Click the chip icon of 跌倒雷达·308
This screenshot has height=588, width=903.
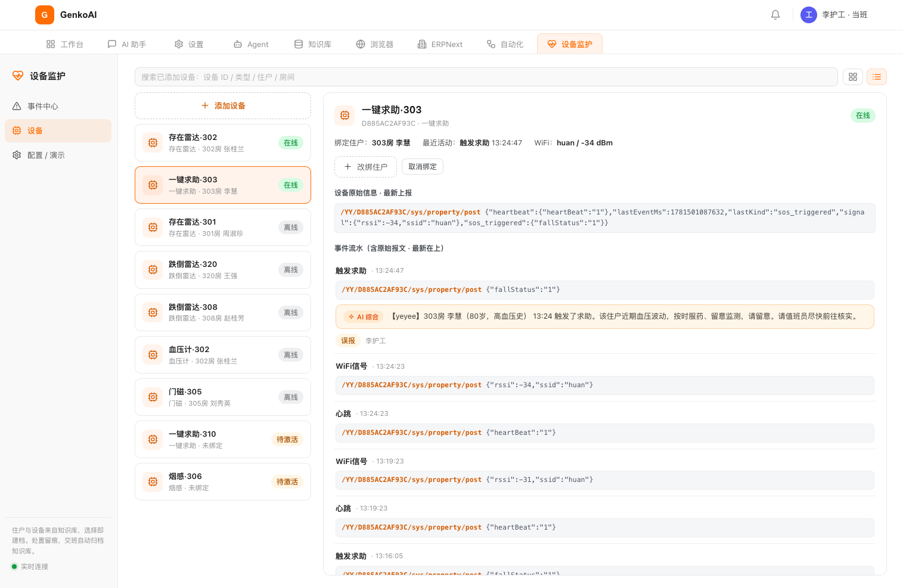coord(153,312)
